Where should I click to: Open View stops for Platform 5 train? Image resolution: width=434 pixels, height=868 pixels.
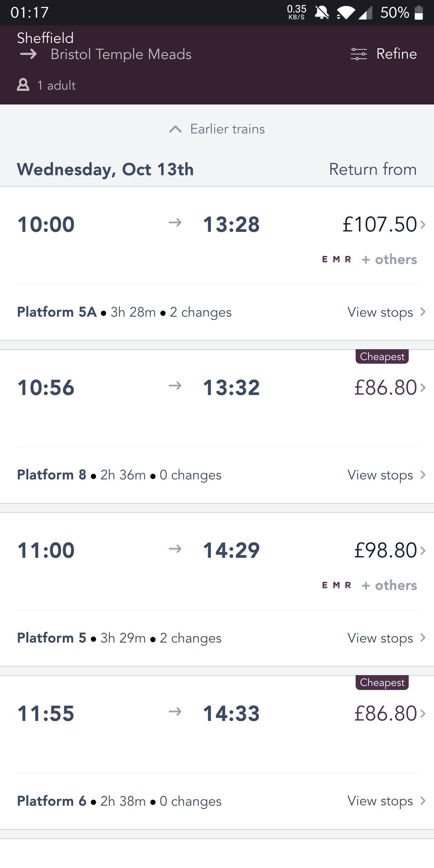(386, 638)
